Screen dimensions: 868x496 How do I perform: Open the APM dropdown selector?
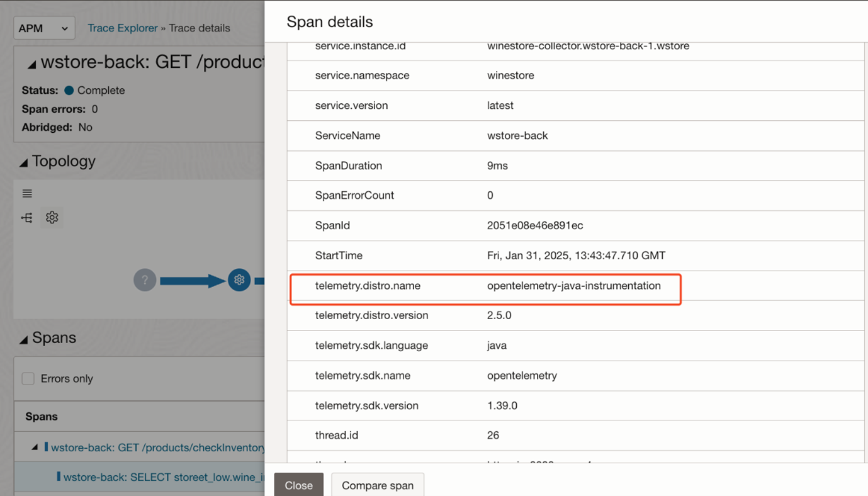tap(43, 28)
